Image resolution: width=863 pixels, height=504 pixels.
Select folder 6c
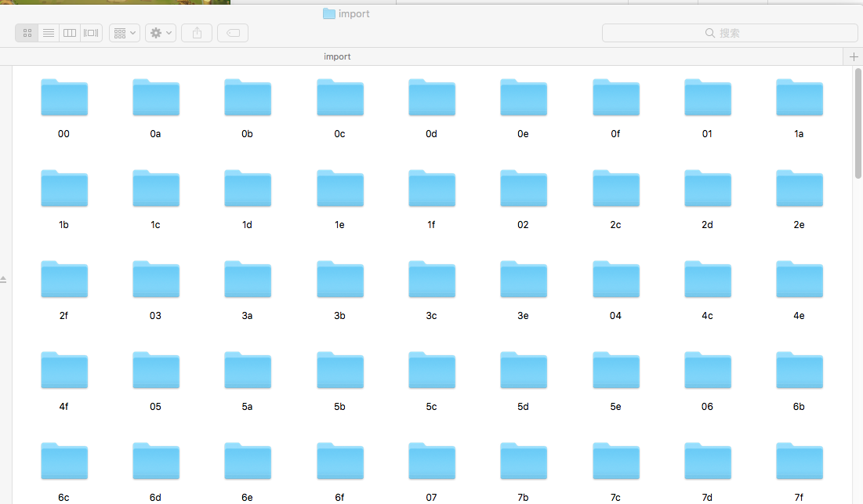[x=63, y=461]
